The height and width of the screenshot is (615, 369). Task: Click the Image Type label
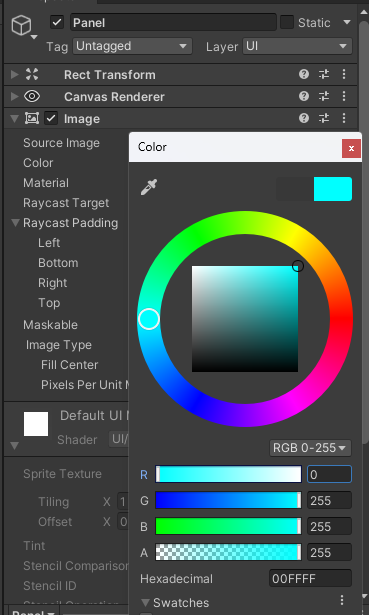point(59,345)
